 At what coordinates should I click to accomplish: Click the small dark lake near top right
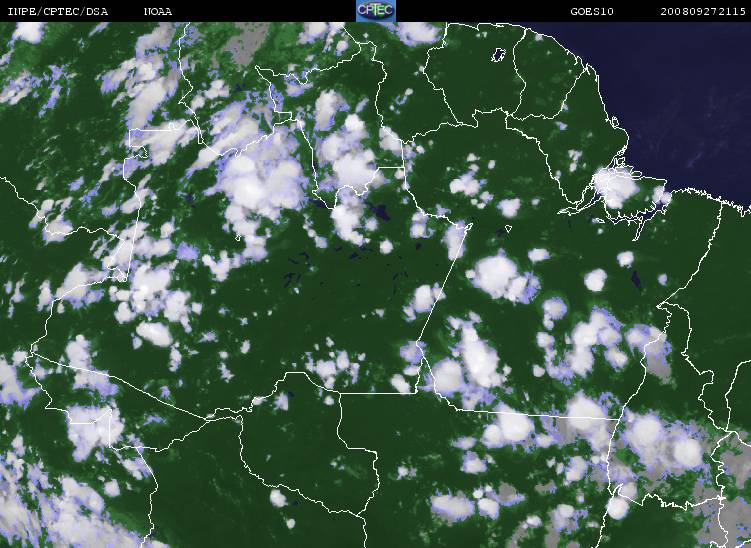(498, 55)
